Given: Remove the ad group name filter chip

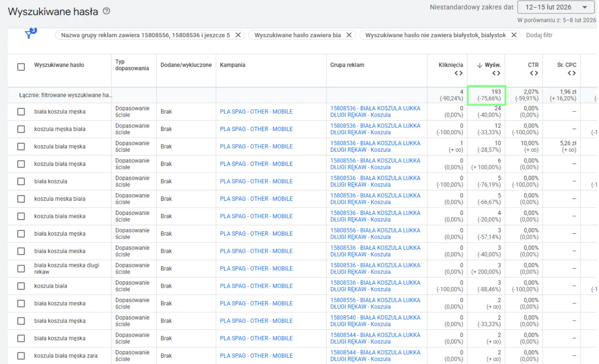Looking at the screenshot, I should [x=238, y=35].
